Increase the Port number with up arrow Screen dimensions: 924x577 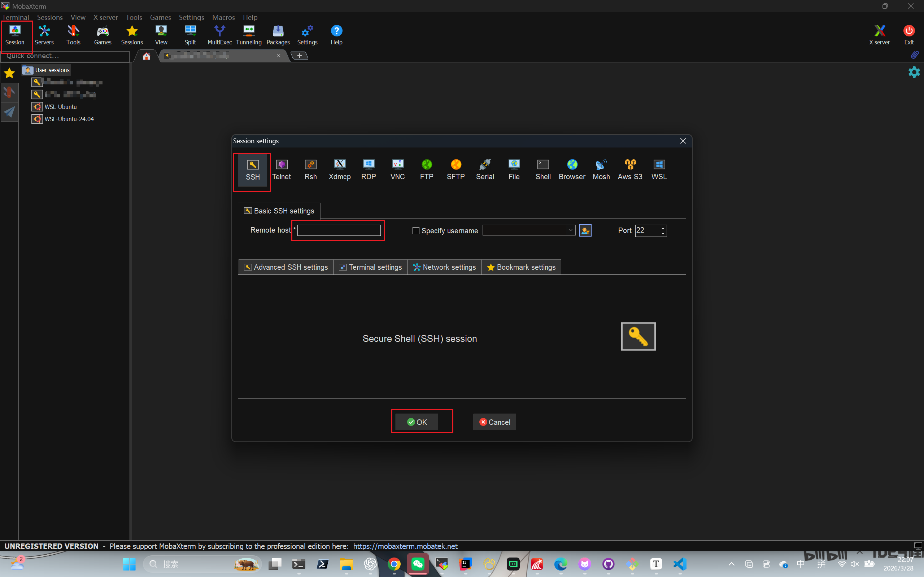click(663, 228)
